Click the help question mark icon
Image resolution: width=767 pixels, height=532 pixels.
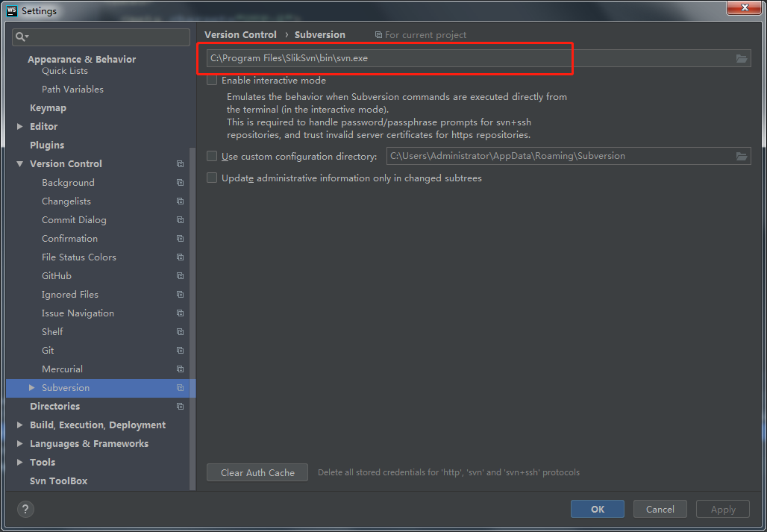[x=25, y=510]
